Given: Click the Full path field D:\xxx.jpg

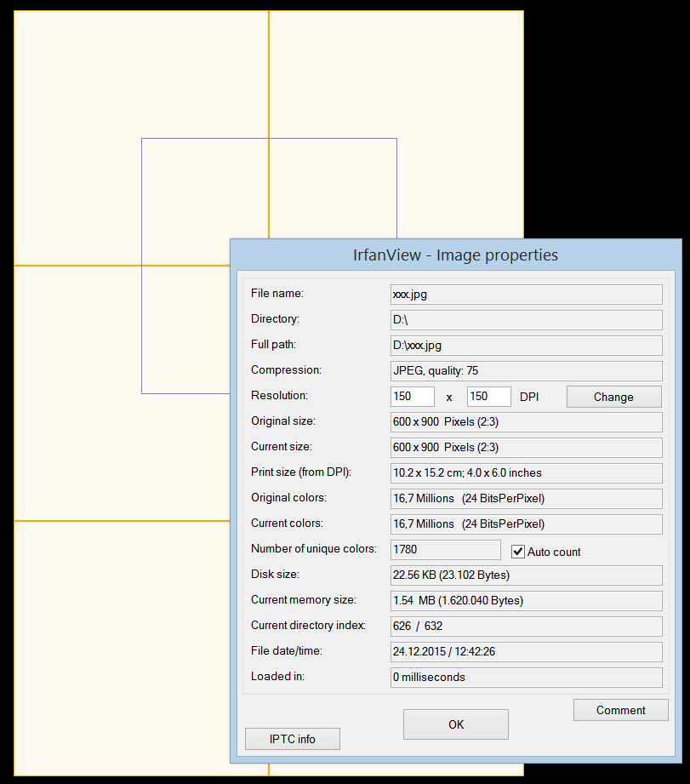Looking at the screenshot, I should coord(526,346).
